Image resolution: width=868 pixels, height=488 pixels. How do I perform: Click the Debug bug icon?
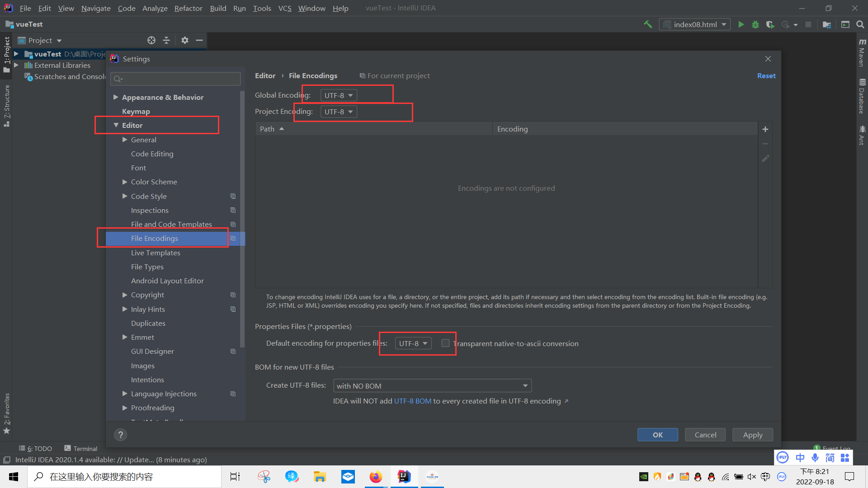(755, 24)
